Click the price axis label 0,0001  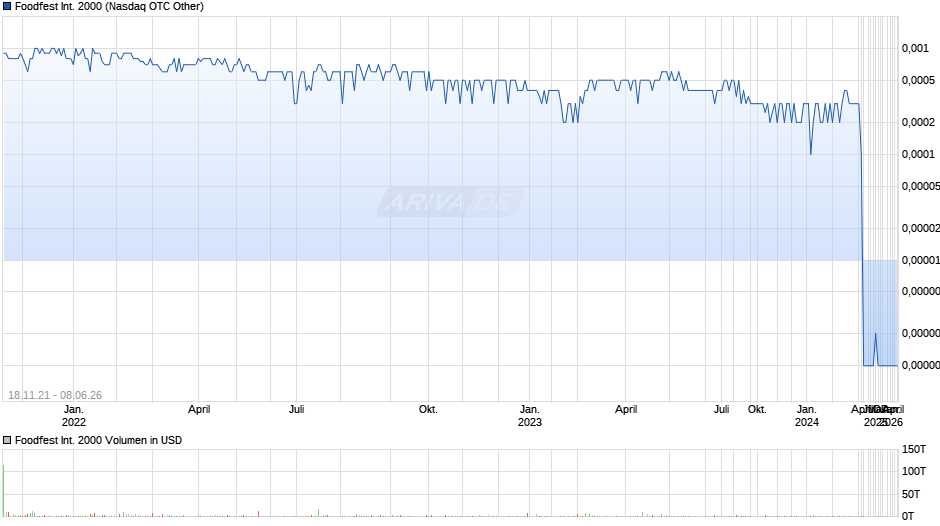click(918, 155)
